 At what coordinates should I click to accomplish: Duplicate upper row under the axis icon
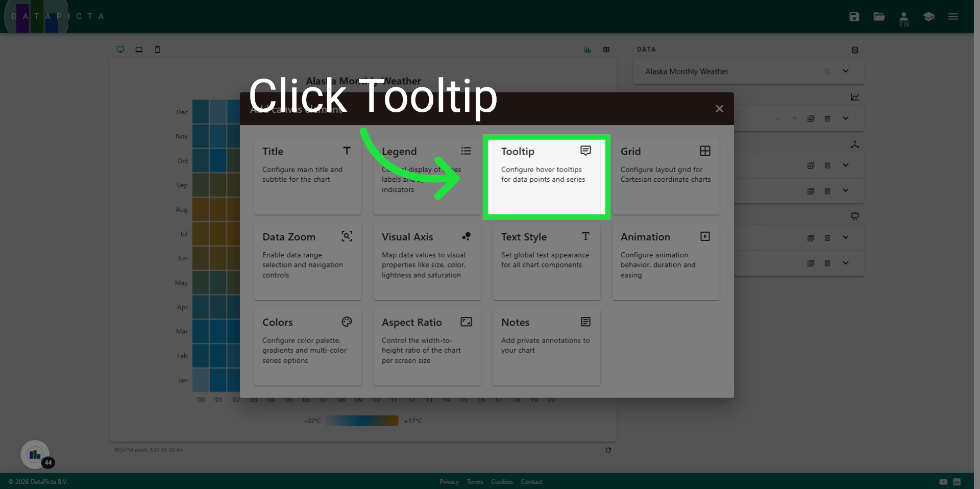click(811, 165)
